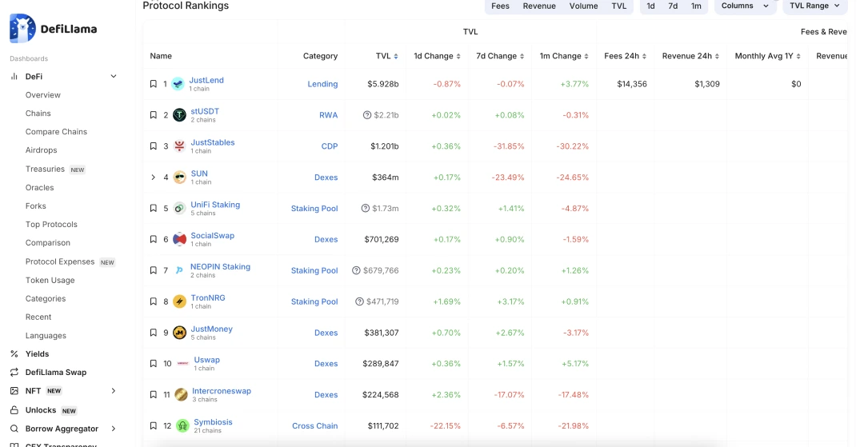Click the JustLend logo icon

(x=178, y=84)
